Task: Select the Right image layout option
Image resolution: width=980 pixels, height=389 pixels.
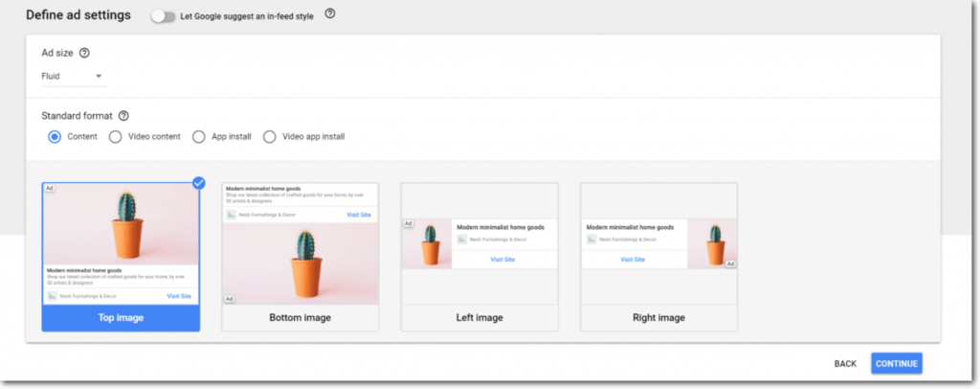Action: [658, 257]
